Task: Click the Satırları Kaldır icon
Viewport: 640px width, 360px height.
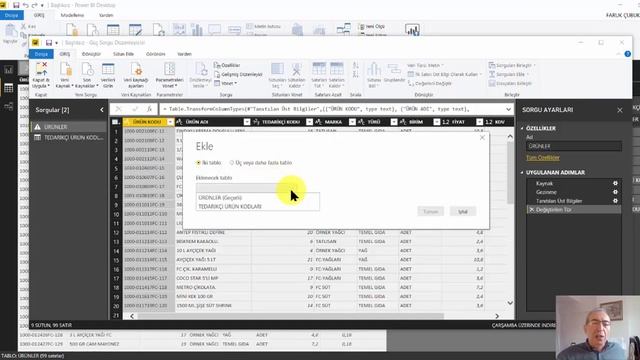Action: coord(337,69)
